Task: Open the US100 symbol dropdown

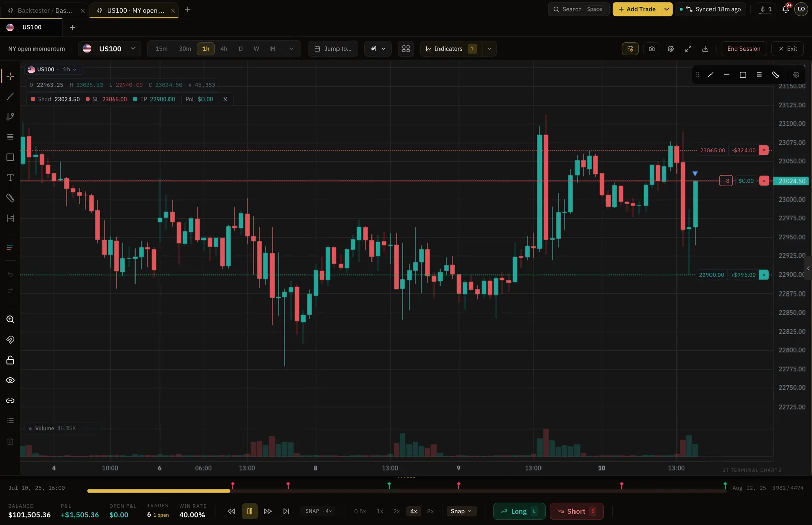Action: pyautogui.click(x=110, y=49)
